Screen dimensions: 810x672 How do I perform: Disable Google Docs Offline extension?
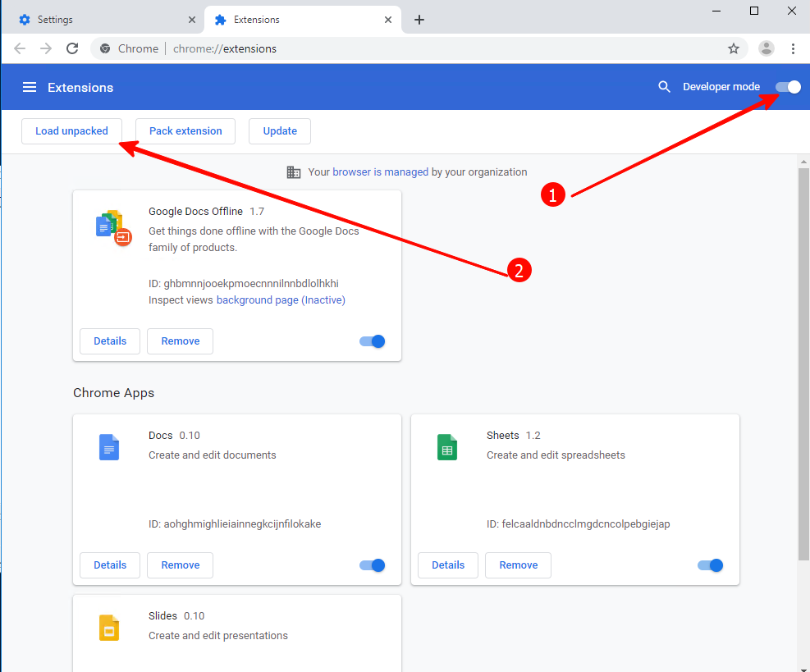pos(372,341)
